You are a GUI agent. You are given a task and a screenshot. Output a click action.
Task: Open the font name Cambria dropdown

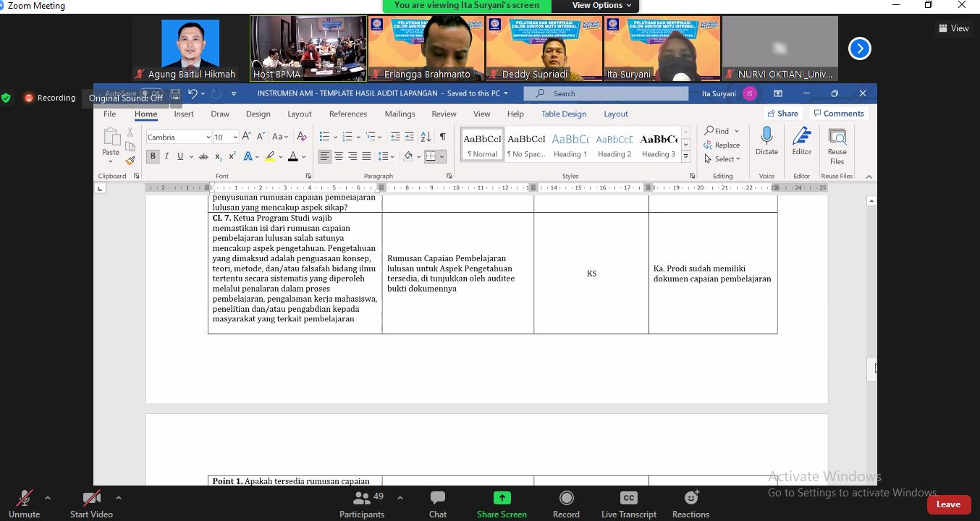(208, 137)
